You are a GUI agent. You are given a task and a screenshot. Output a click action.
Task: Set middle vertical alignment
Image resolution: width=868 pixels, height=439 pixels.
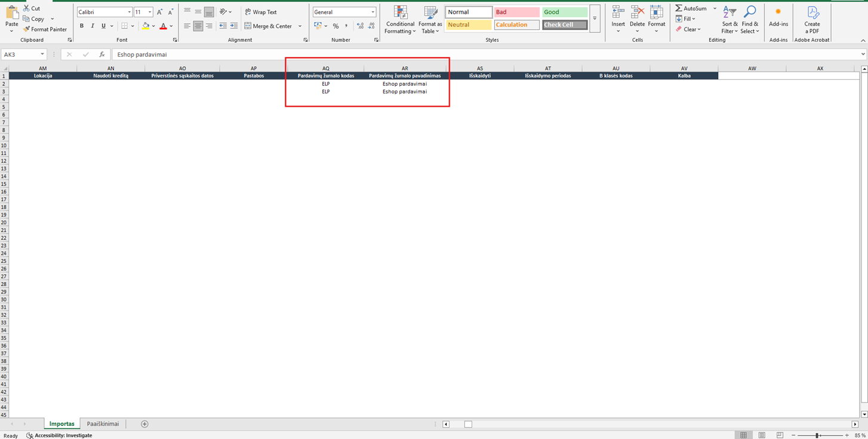[198, 12]
